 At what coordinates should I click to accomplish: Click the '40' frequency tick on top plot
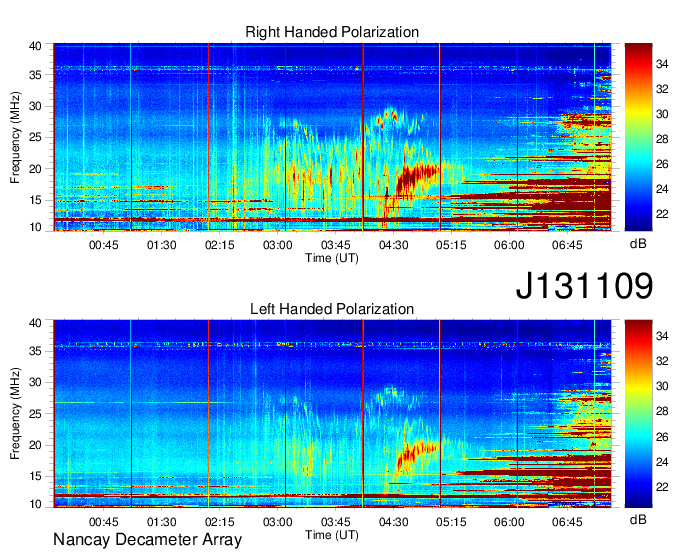pos(36,46)
